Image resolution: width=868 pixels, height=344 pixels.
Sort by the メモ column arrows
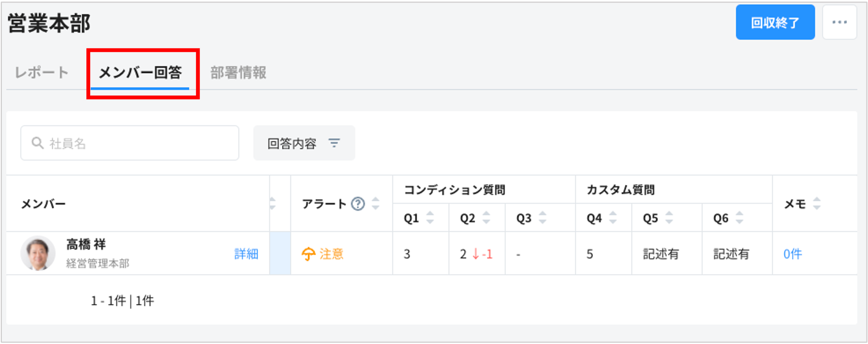pyautogui.click(x=817, y=204)
